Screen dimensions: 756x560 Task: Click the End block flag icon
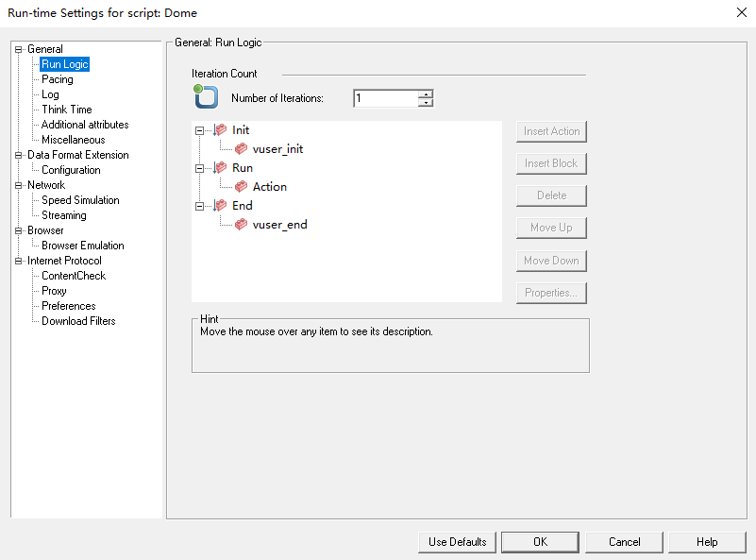point(219,205)
